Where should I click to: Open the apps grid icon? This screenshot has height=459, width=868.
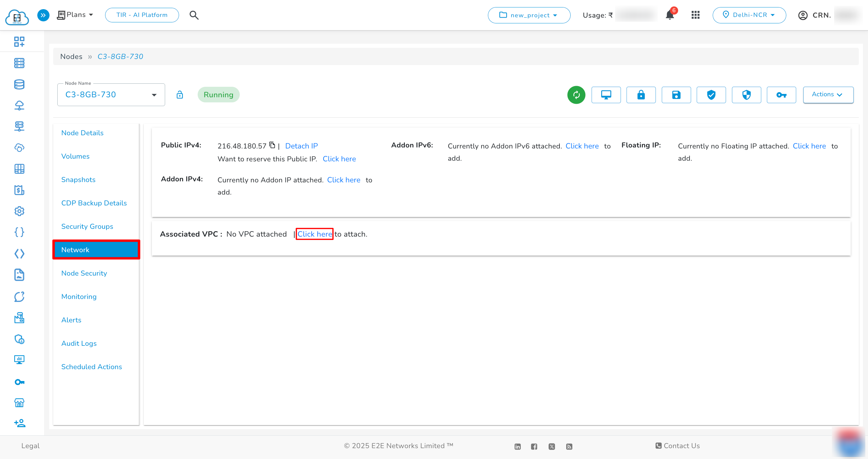[695, 15]
